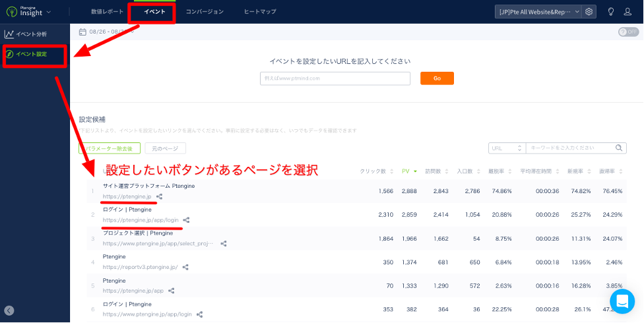Select the パラメーター除去後 button
The height and width of the screenshot is (323, 644).
click(x=110, y=148)
